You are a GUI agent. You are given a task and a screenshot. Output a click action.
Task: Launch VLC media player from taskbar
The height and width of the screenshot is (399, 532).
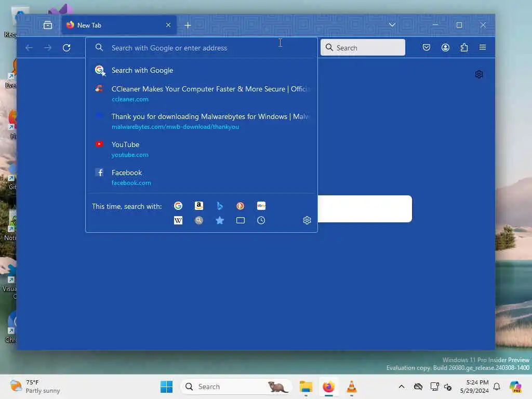point(352,387)
